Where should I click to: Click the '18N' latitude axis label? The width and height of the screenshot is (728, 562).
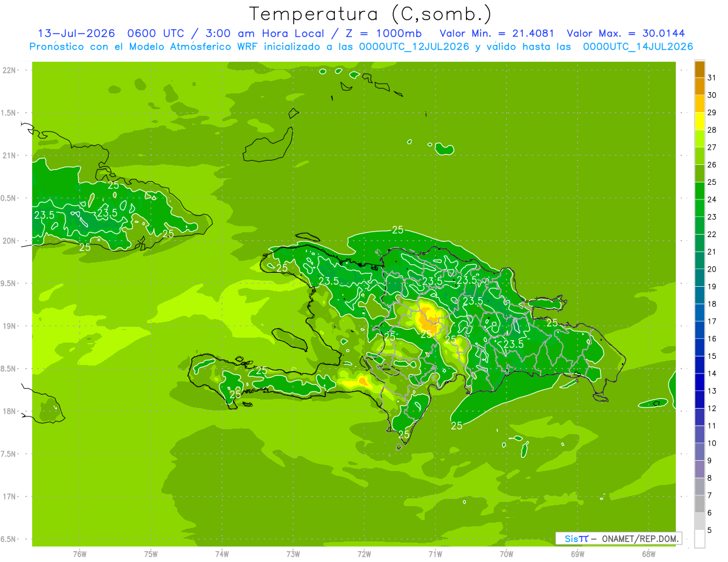(x=10, y=411)
